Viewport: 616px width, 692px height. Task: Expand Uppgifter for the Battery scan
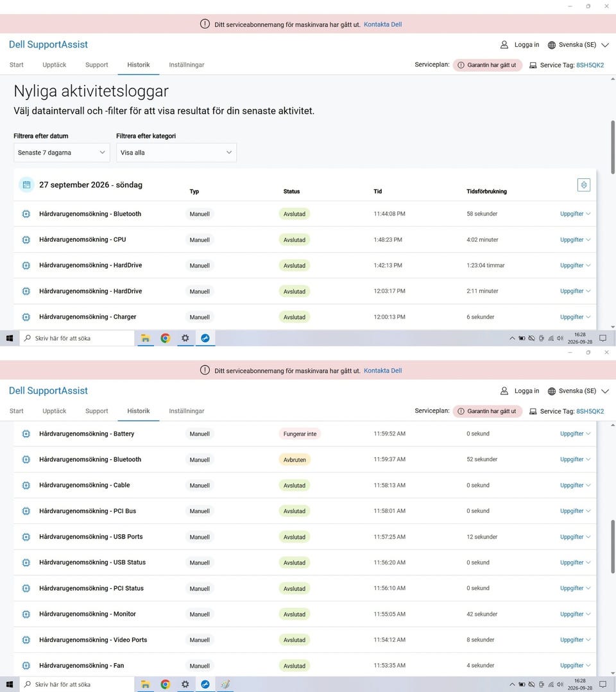[x=575, y=434]
